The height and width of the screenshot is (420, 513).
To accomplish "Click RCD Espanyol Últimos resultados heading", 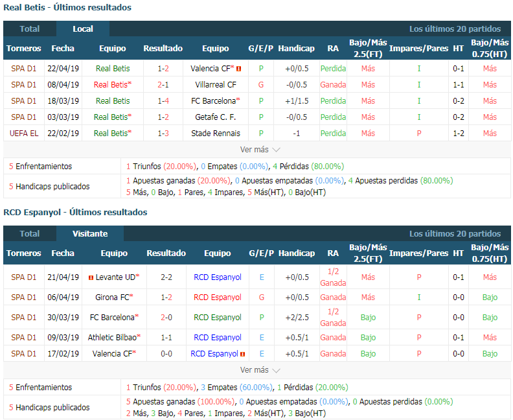I will [x=75, y=212].
